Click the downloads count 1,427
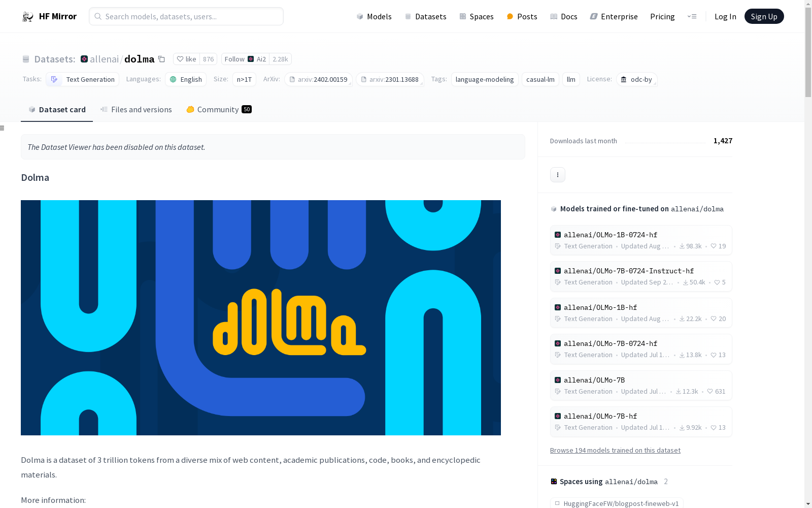 click(x=723, y=141)
